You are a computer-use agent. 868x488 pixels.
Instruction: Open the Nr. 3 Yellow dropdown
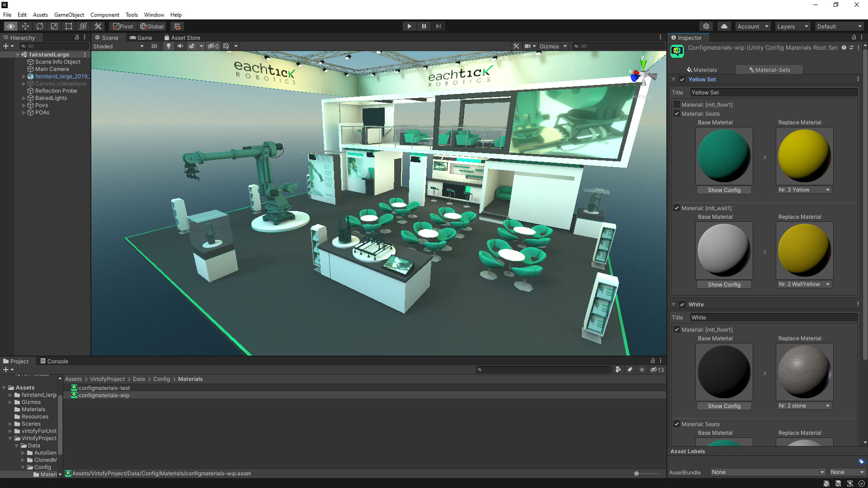pyautogui.click(x=804, y=190)
